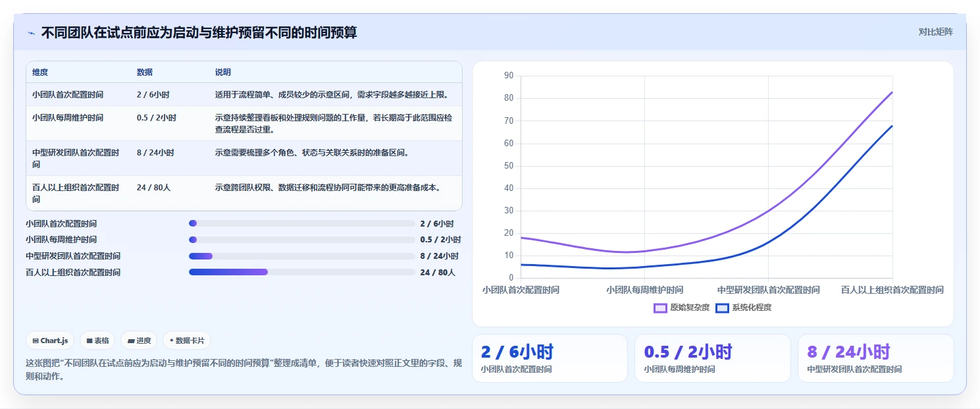Click the 数据 column header
This screenshot has height=409, width=980.
[x=145, y=72]
